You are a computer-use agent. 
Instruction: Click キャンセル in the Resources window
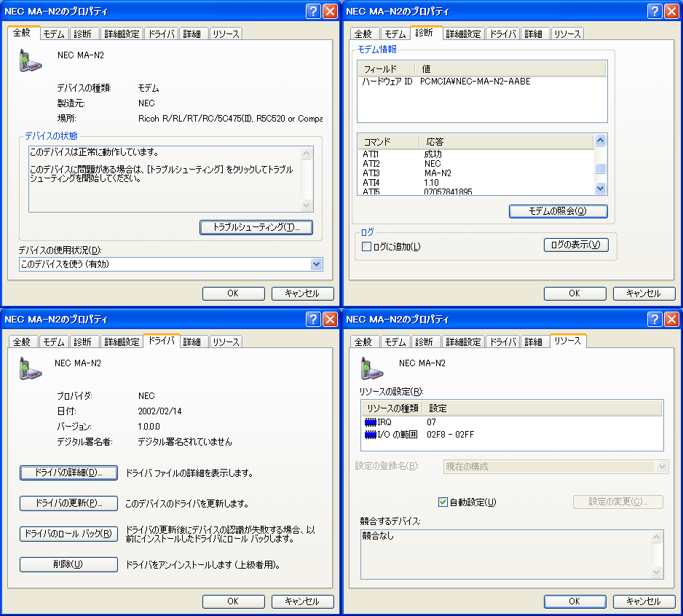pyautogui.click(x=644, y=601)
